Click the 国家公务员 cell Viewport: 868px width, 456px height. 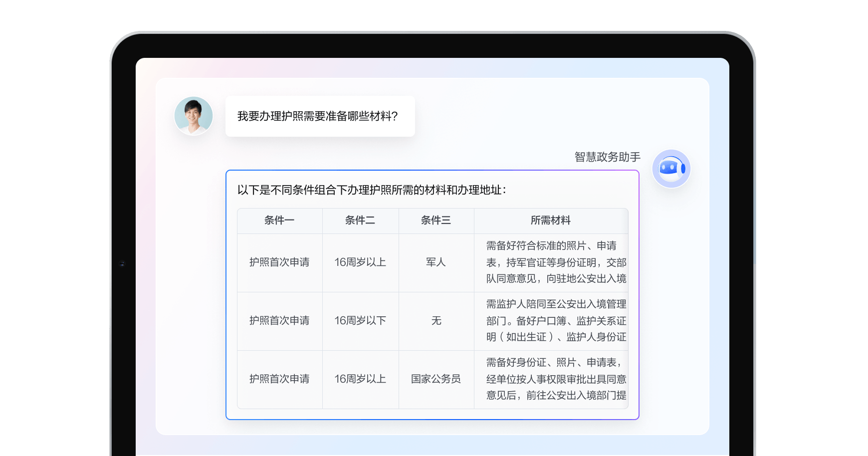[436, 379]
